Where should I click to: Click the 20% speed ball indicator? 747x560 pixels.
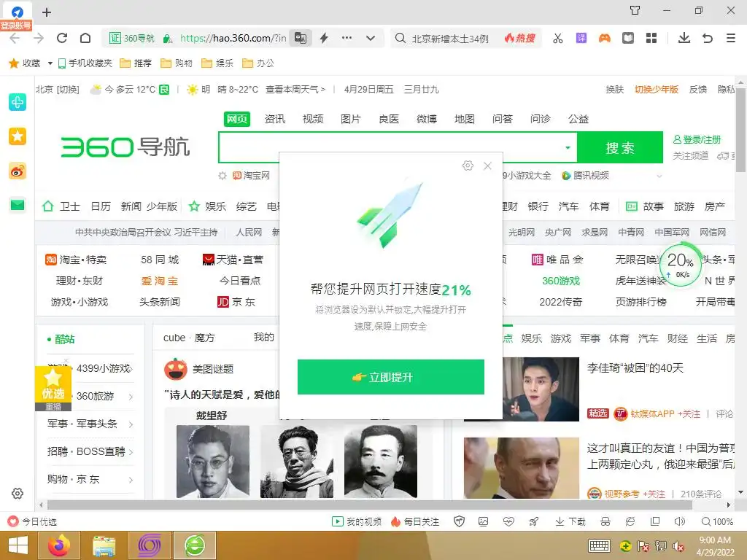click(x=681, y=264)
